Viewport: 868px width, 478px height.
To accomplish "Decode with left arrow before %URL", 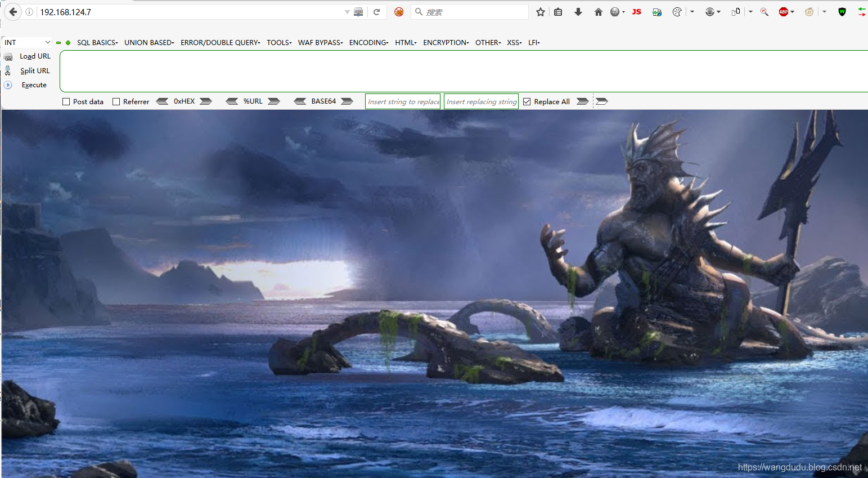I will click(x=232, y=101).
